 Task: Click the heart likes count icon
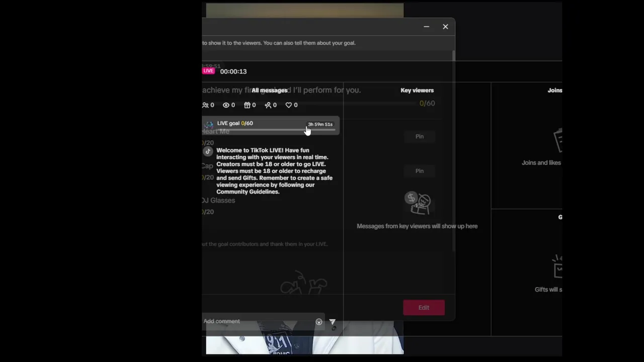coord(289,105)
